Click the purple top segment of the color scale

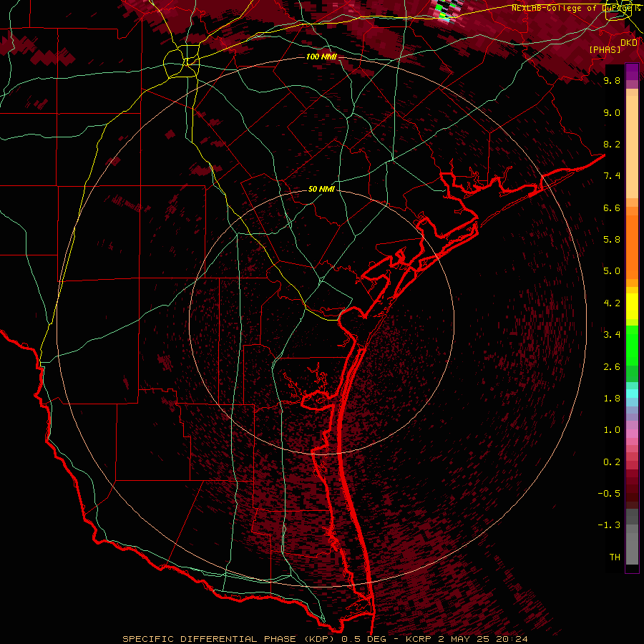point(632,72)
